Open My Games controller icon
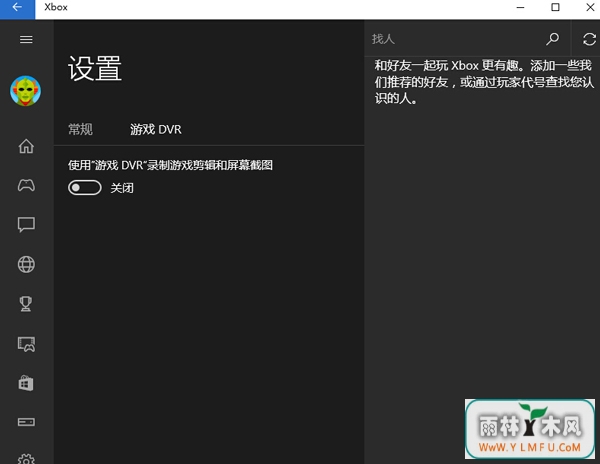 point(26,186)
